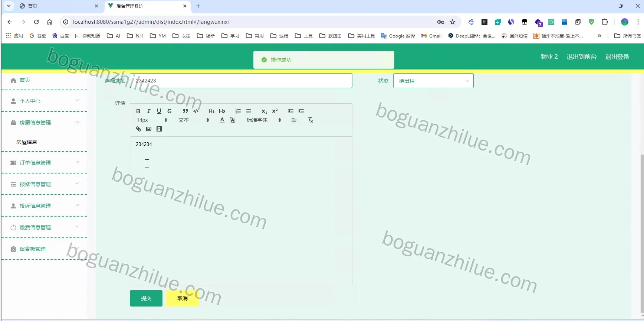Screen dimensions: 644x321
Task: Apply Heading 2 style
Action: 222,111
